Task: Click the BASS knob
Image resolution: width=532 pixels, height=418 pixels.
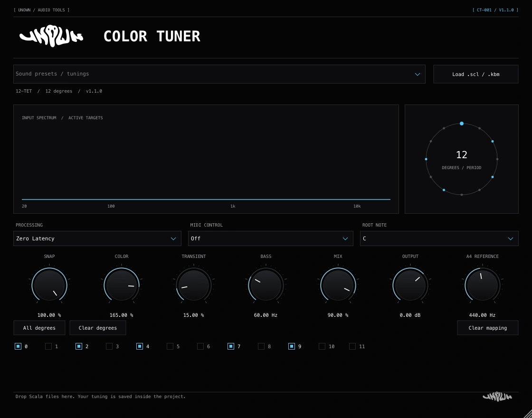Action: [266, 285]
